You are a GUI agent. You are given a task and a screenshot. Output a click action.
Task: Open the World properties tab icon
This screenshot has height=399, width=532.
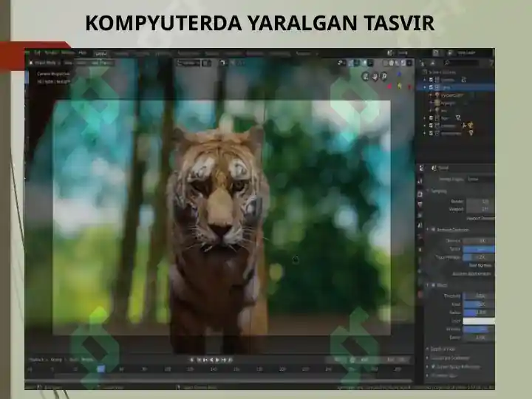(x=420, y=237)
